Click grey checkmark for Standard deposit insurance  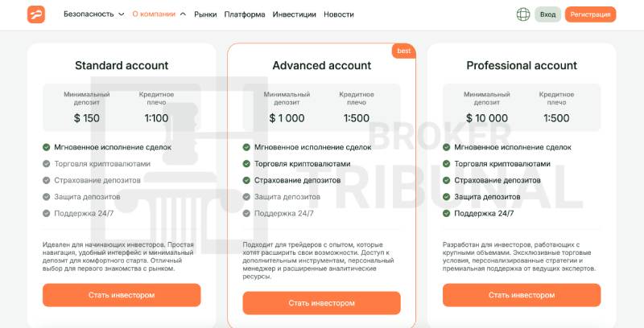[x=47, y=180]
